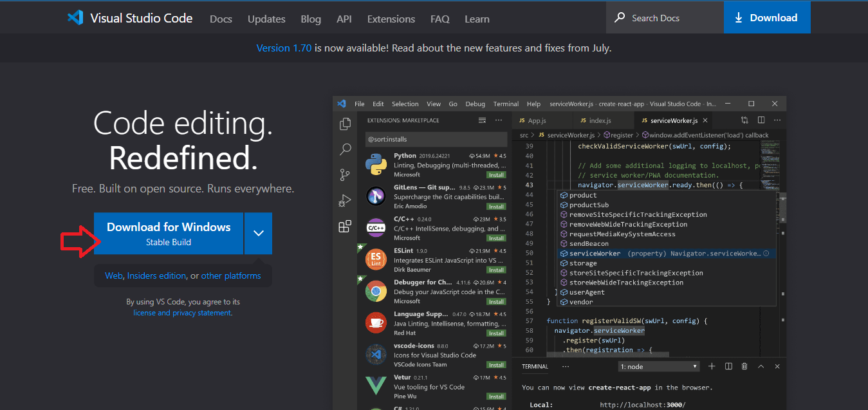Open the Debug menu in the VS Code window
This screenshot has width=868, height=410.
476,104
